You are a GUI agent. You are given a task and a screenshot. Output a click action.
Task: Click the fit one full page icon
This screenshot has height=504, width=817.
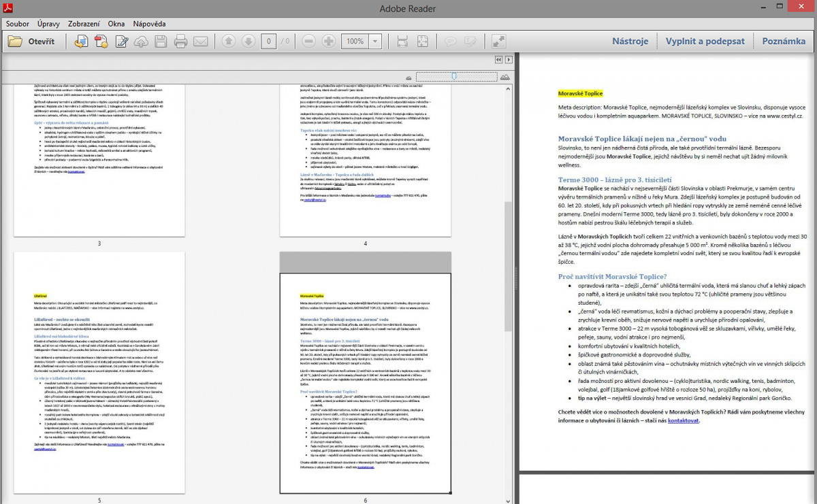tap(423, 41)
